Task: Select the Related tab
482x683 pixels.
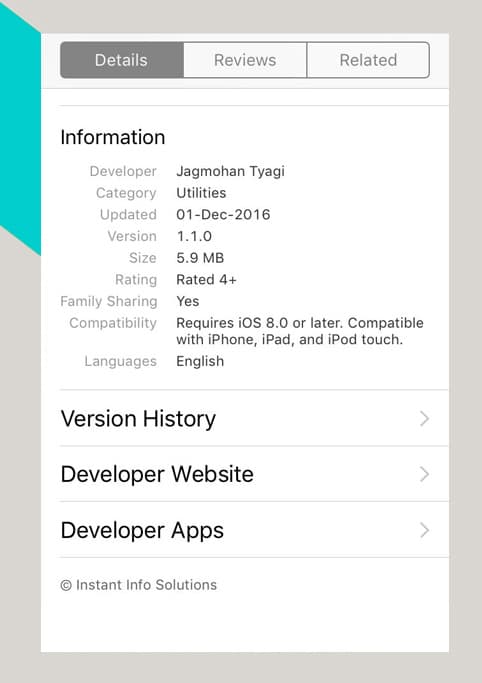Action: tap(368, 60)
